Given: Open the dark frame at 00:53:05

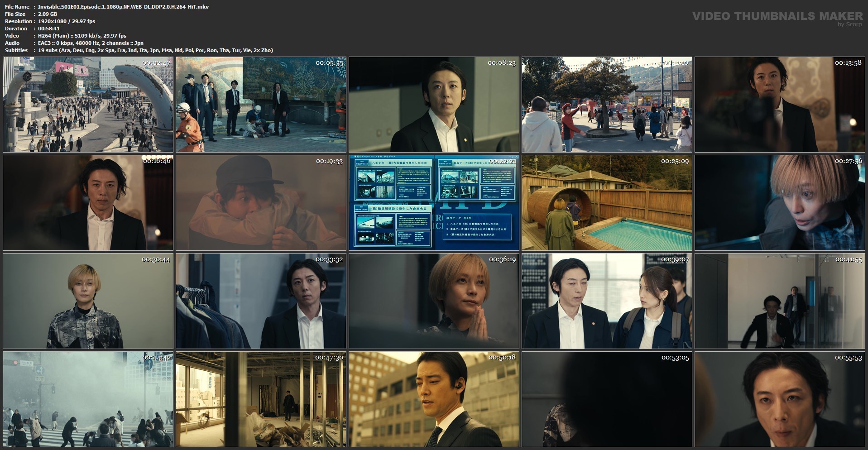Looking at the screenshot, I should 607,399.
